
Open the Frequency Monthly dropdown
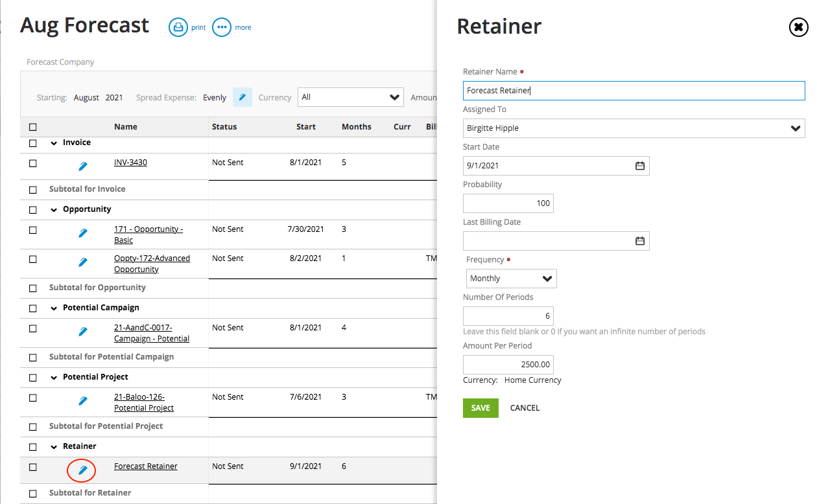tap(512, 279)
